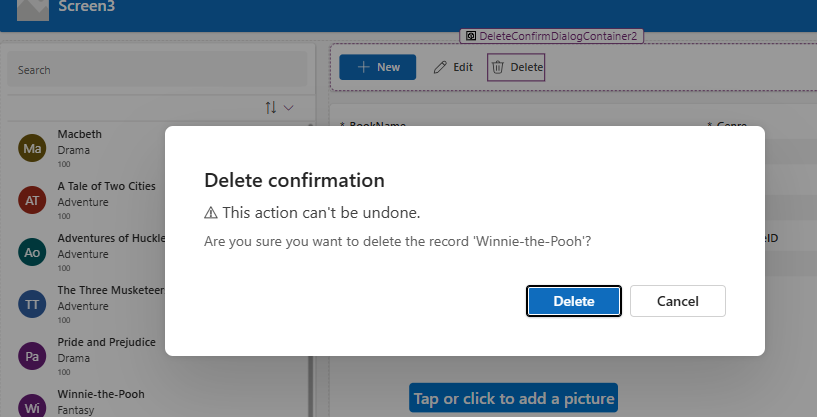
Task: Click the Edit pencil icon
Action: coord(440,67)
